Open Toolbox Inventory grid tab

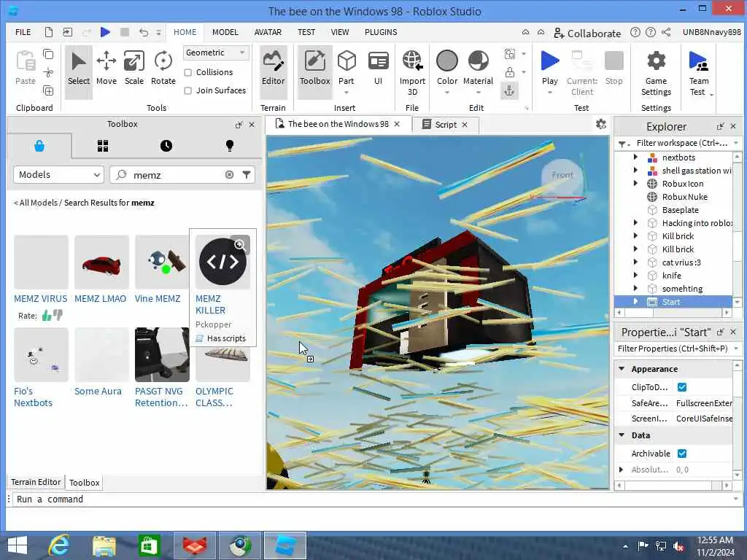pyautogui.click(x=103, y=146)
